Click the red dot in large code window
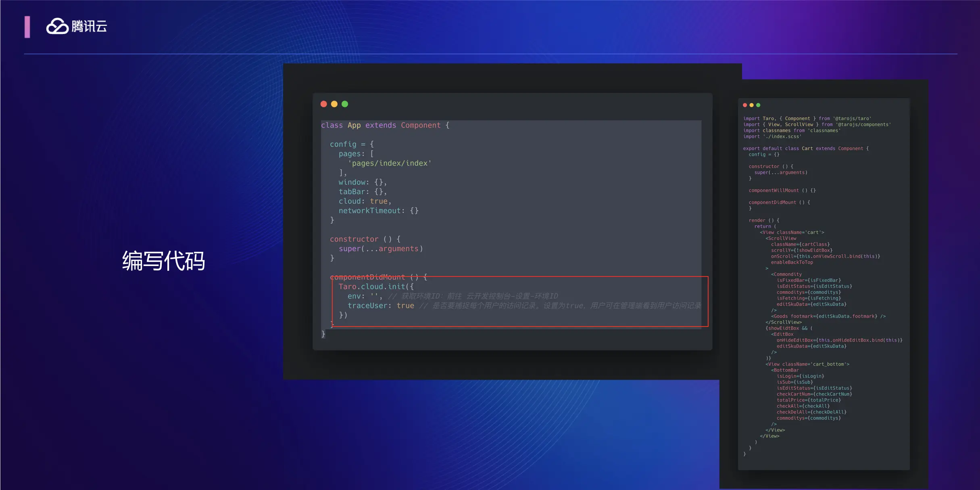 tap(323, 104)
